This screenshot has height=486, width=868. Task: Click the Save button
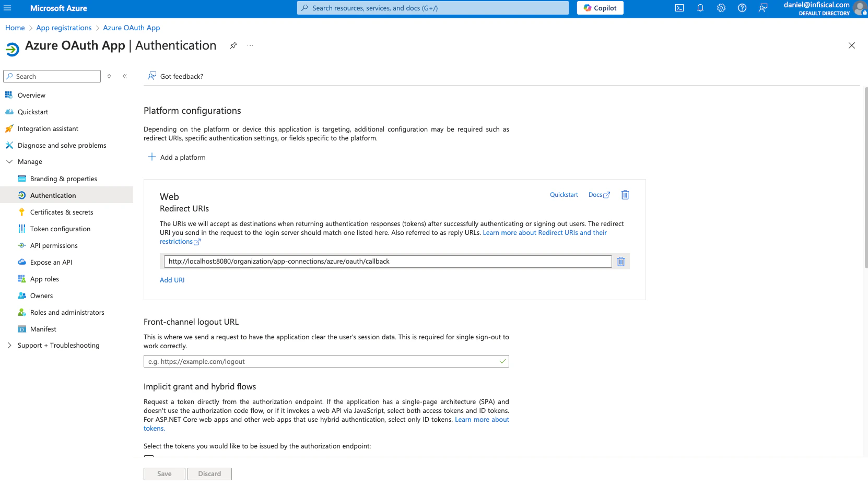(x=165, y=474)
